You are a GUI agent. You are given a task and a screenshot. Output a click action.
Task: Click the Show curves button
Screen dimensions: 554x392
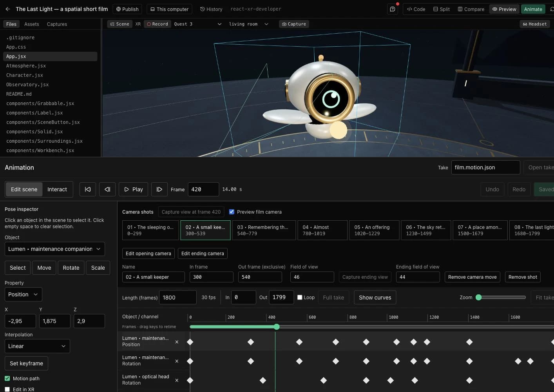[x=375, y=297]
